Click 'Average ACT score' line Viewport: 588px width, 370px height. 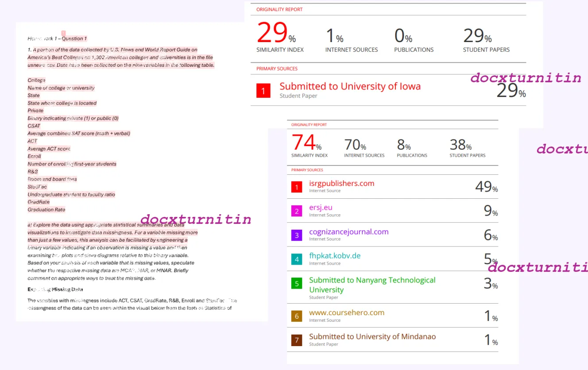pos(49,149)
